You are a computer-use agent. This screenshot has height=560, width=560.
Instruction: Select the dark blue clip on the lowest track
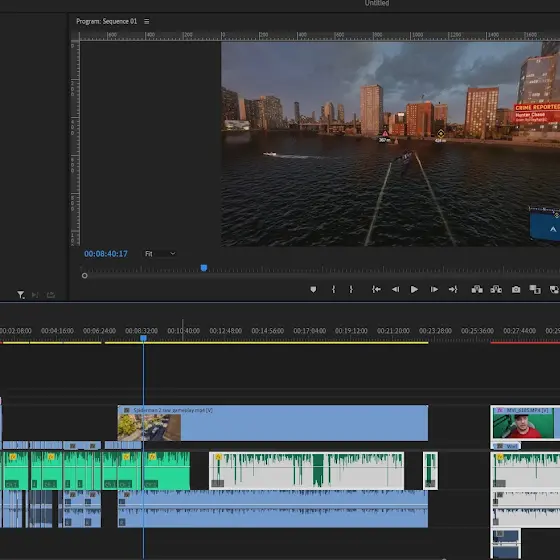point(506,544)
